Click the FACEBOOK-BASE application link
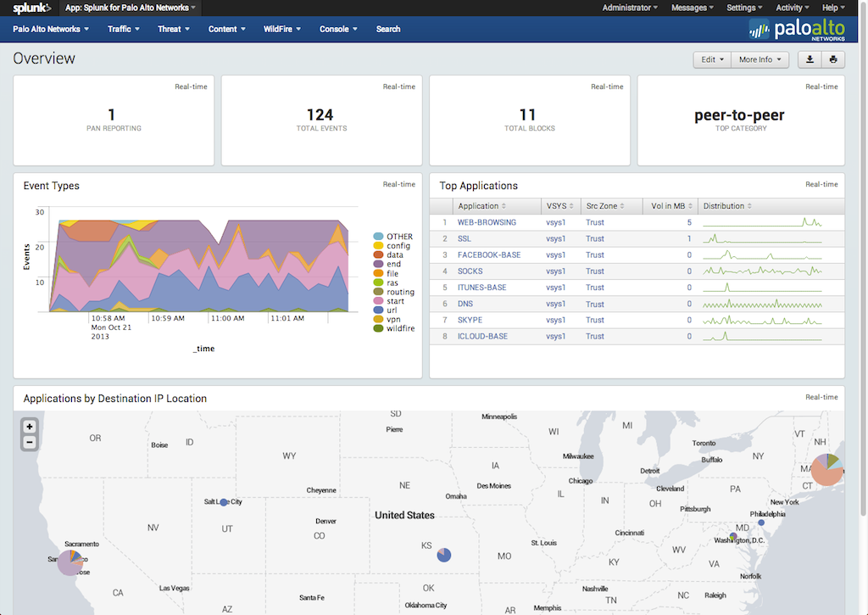Image resolution: width=868 pixels, height=615 pixels. point(489,254)
